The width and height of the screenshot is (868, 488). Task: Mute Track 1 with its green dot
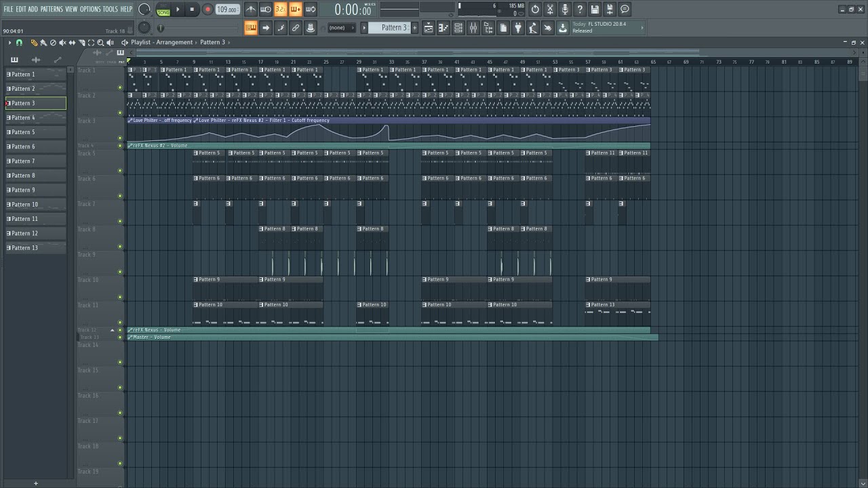[x=120, y=87]
